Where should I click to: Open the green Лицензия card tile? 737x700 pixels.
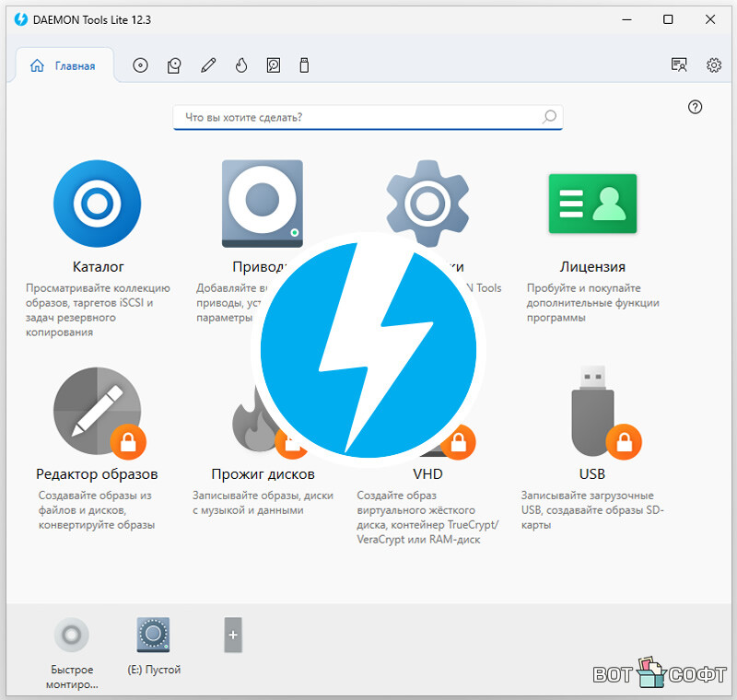click(592, 204)
